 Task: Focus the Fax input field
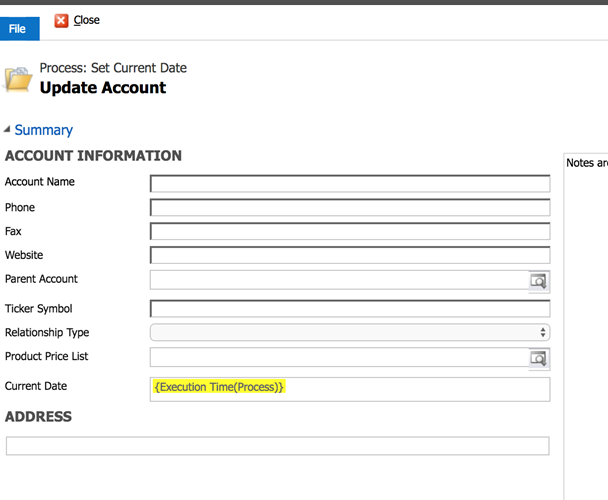coord(350,232)
